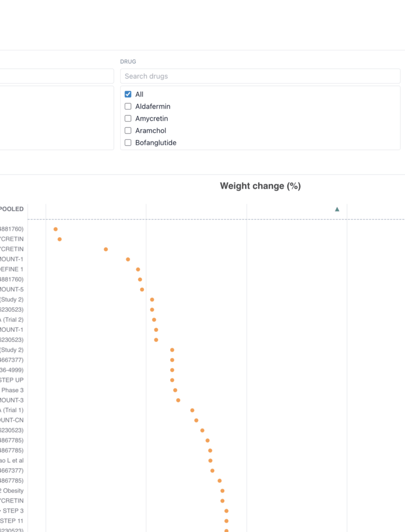Select the orange dot in 2 Obesity row
The image size is (405, 532).
tap(222, 491)
